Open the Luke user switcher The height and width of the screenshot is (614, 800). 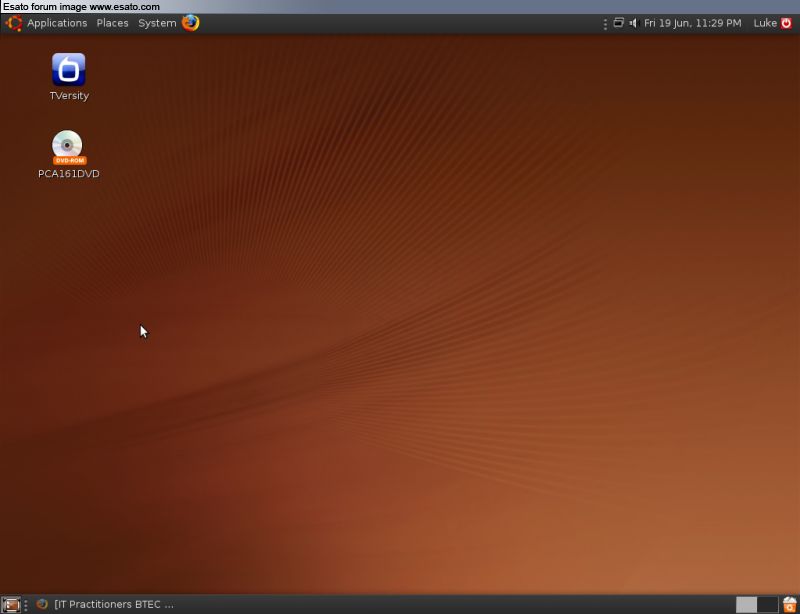tap(765, 23)
